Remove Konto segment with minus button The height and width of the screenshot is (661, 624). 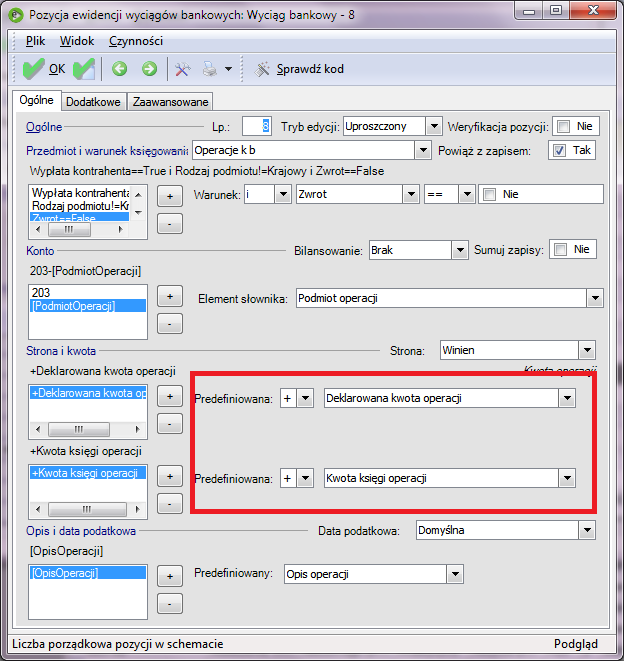tap(170, 324)
